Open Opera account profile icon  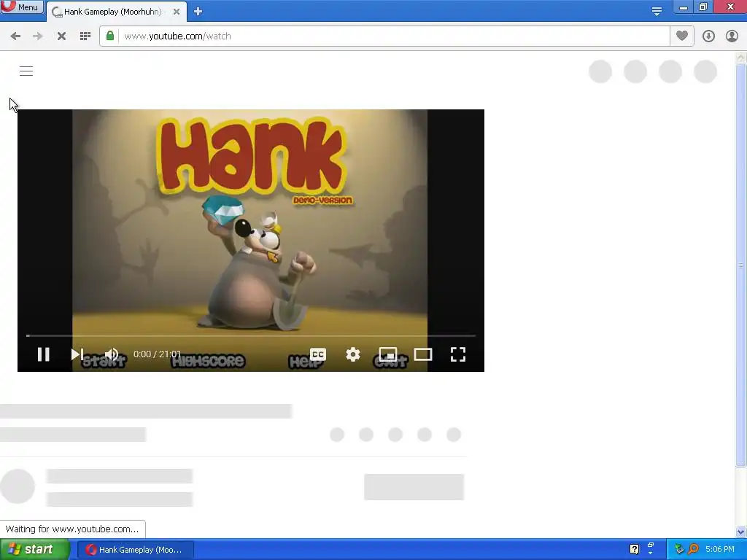[732, 36]
